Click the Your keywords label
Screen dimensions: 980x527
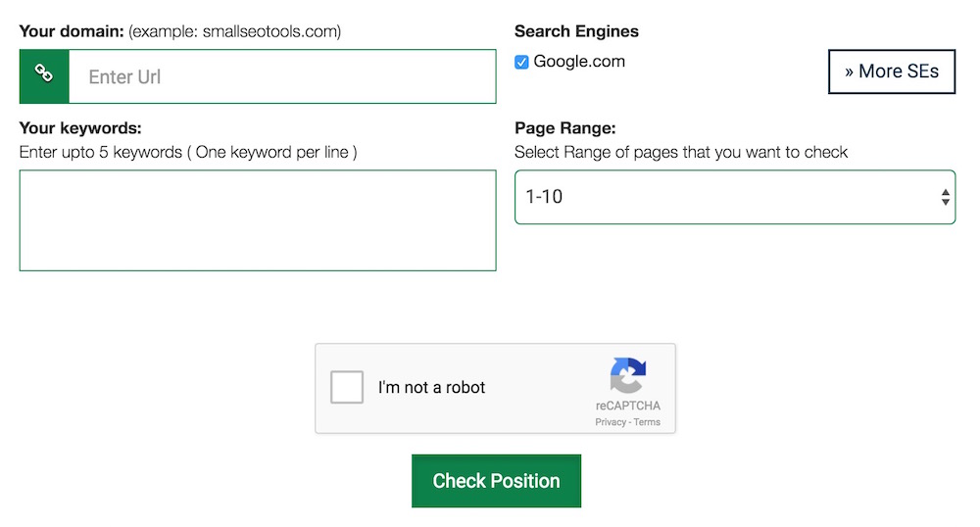(80, 128)
